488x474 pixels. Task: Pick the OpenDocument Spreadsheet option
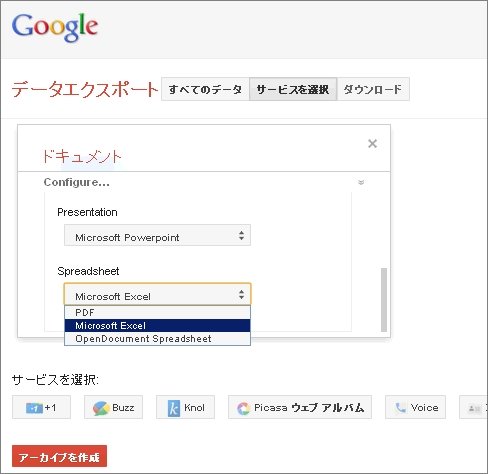157,339
